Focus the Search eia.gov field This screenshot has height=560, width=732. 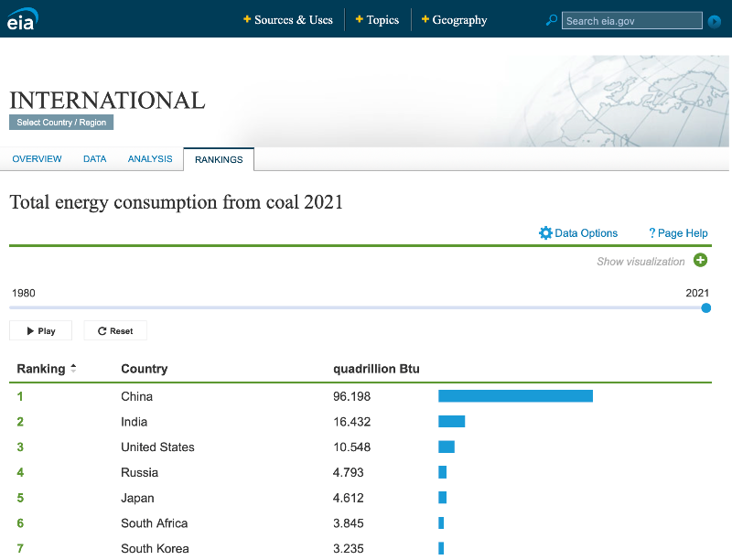[631, 21]
